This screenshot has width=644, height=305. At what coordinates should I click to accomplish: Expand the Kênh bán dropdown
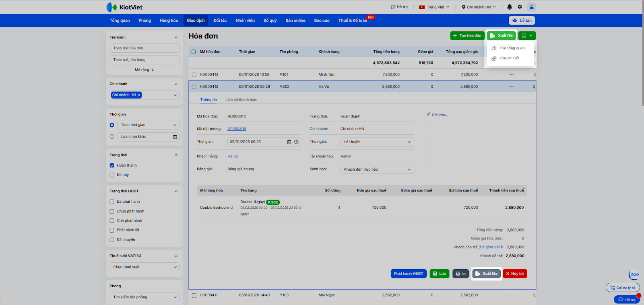[x=377, y=169]
